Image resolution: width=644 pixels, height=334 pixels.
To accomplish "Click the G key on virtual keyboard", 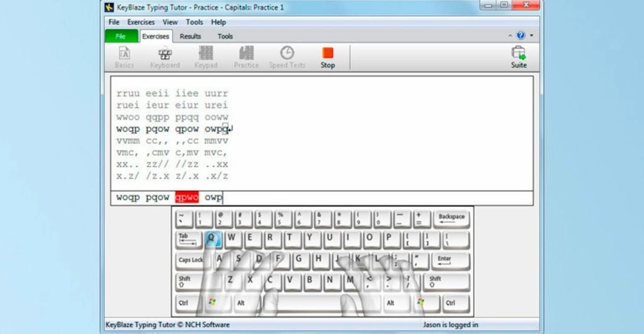I will pyautogui.click(x=301, y=261).
